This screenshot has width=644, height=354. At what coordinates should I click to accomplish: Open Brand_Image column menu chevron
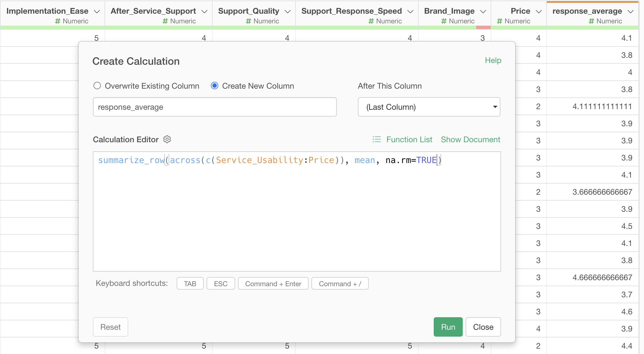click(x=483, y=11)
